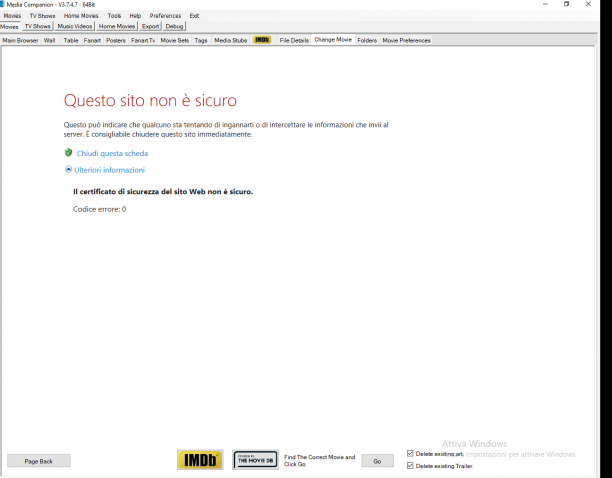Select the Tags tab
The height and width of the screenshot is (478, 612).
[201, 40]
